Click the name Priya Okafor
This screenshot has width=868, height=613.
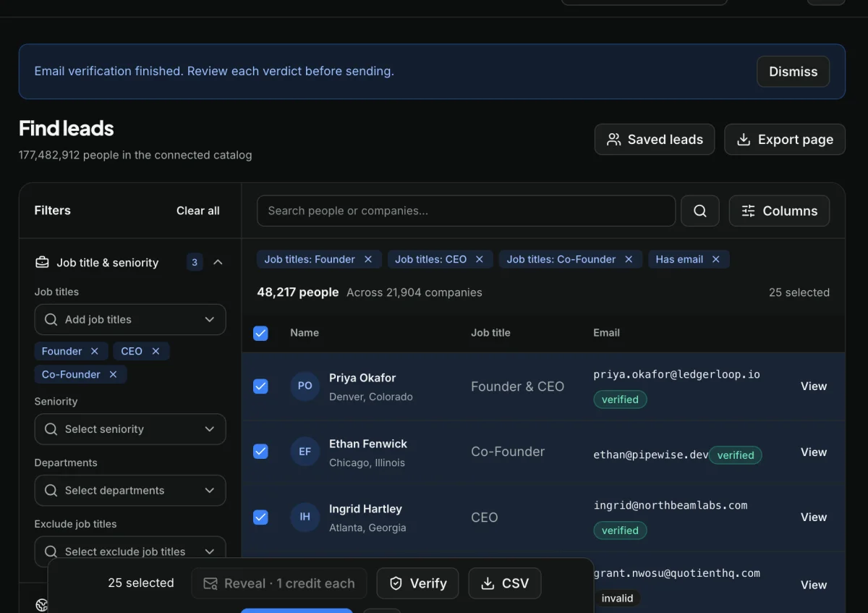pos(362,378)
